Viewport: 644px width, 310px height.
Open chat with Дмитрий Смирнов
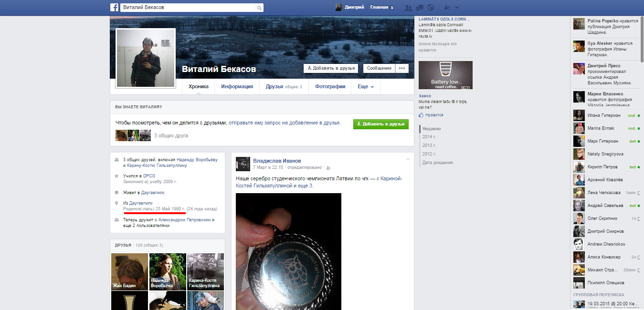[x=607, y=231]
